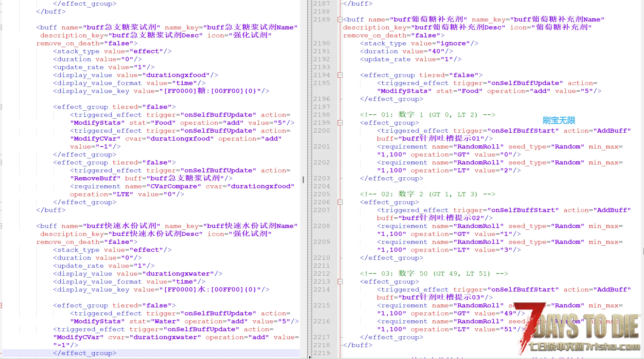The width and height of the screenshot is (644, 359).
Task: Click the highlighted </effect_group> line at bottom left
Action: tap(85, 353)
